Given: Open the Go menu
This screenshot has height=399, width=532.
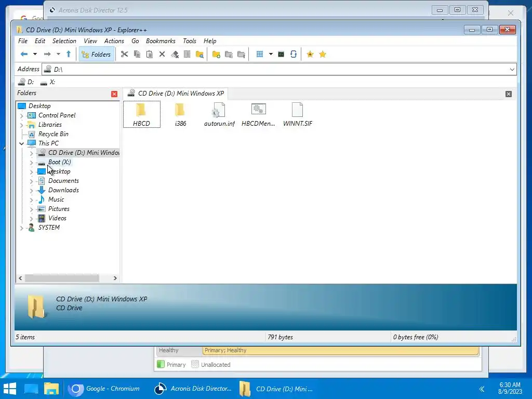Looking at the screenshot, I should (135, 41).
